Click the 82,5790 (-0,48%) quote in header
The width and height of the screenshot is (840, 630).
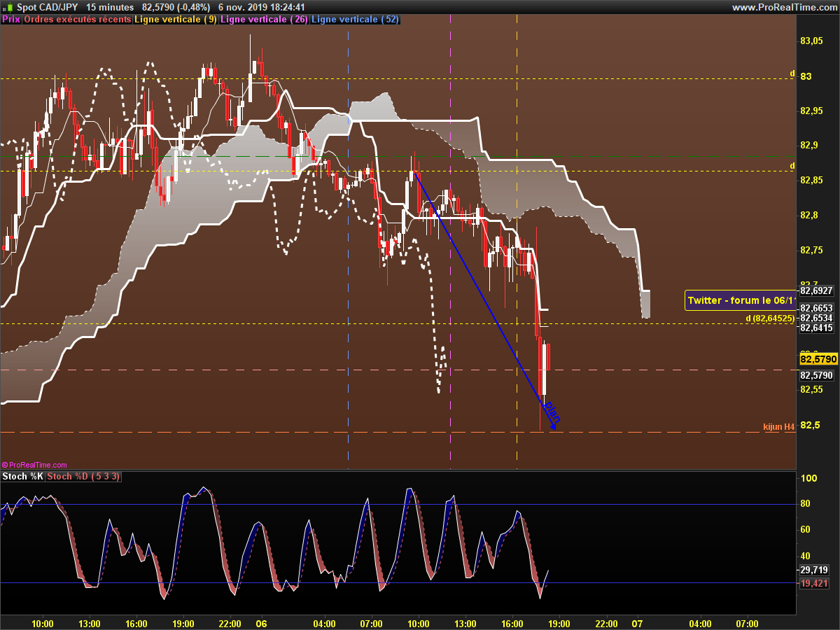[x=176, y=7]
